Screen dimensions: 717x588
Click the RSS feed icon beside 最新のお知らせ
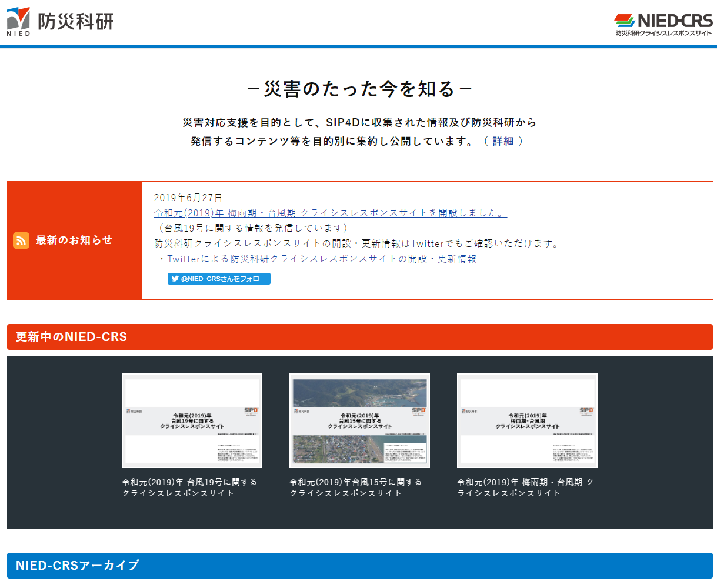(21, 240)
